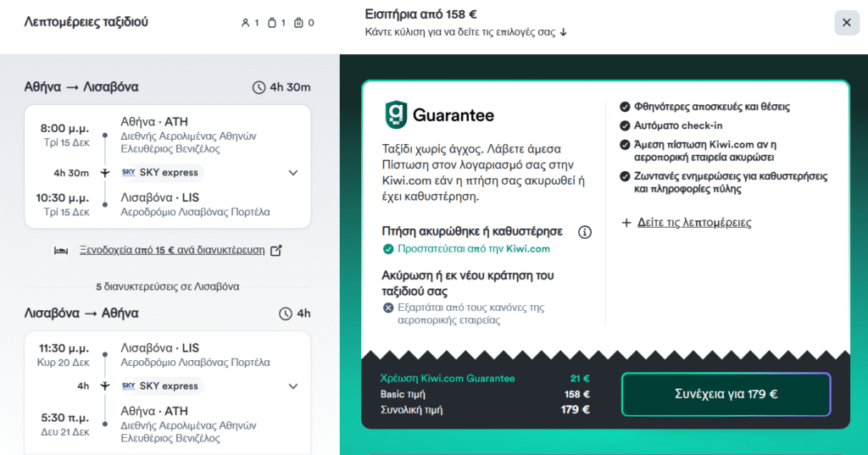Click the Προστατεύεται από την Kiwi.com text
The height and width of the screenshot is (455, 868).
474,249
